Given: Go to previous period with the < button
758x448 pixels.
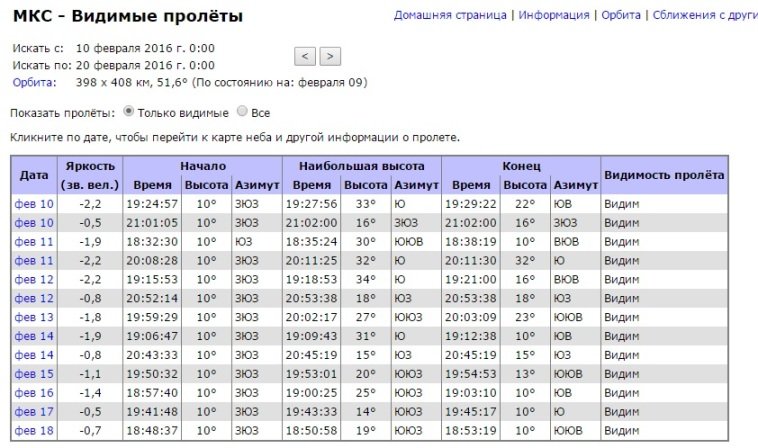Looking at the screenshot, I should (x=305, y=56).
